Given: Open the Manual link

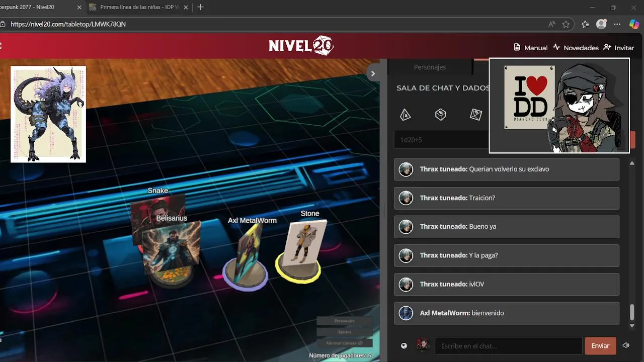Looking at the screenshot, I should pyautogui.click(x=530, y=48).
